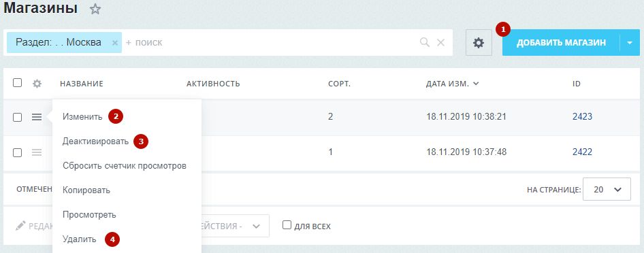Sort by АКТИВНОСТЬ column header

(213, 84)
